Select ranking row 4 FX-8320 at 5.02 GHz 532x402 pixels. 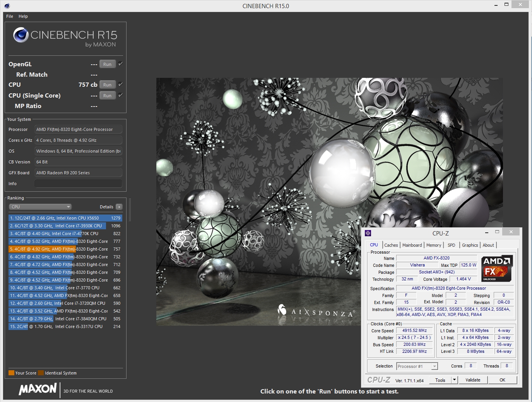coord(65,241)
